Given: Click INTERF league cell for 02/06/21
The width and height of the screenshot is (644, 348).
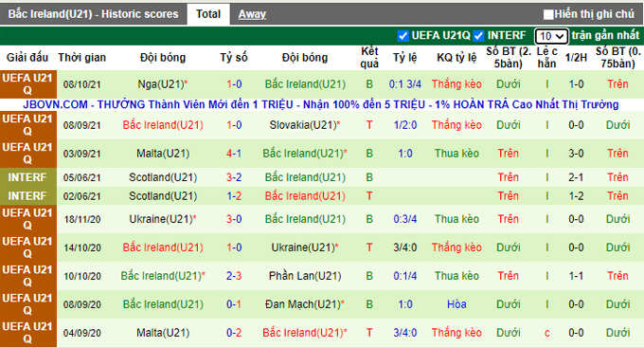Looking at the screenshot, I should click(27, 195).
